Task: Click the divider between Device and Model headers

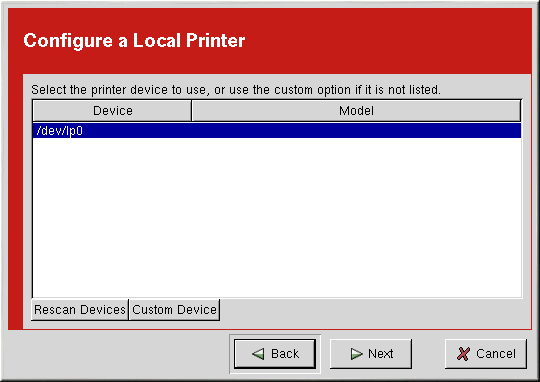Action: 191,111
